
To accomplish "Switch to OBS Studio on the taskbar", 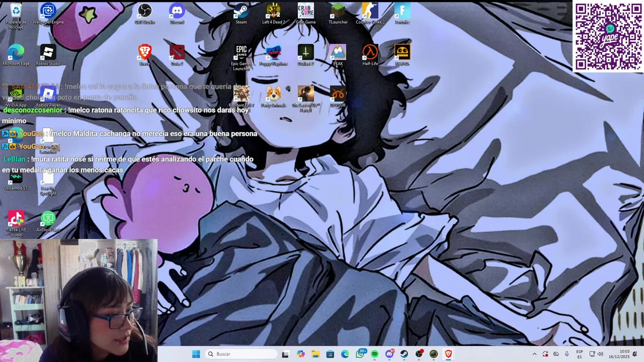I will pyautogui.click(x=419, y=354).
